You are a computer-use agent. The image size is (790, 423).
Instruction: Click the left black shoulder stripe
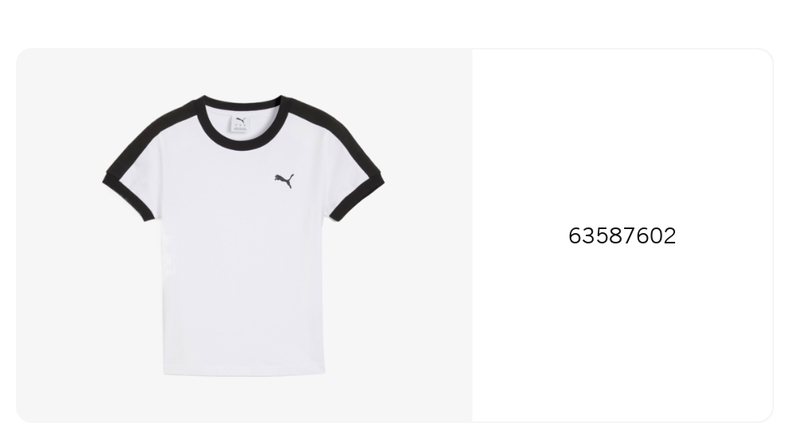click(x=151, y=133)
